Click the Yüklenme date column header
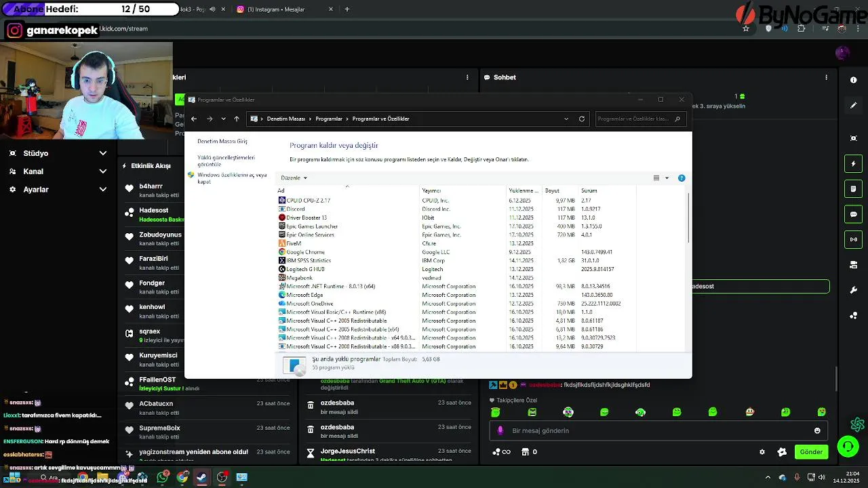The height and width of the screenshot is (488, 868). coord(524,190)
